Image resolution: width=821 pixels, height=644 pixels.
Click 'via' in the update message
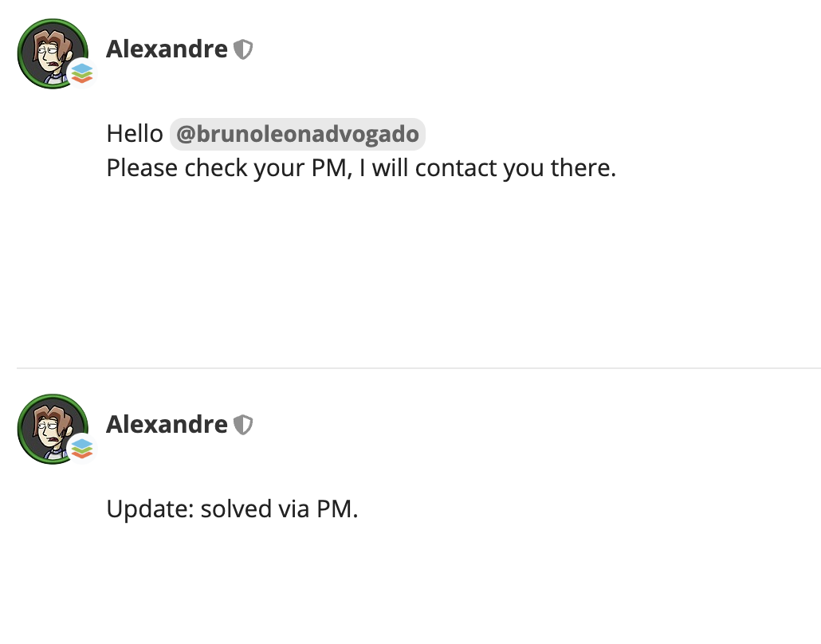pyautogui.click(x=294, y=509)
